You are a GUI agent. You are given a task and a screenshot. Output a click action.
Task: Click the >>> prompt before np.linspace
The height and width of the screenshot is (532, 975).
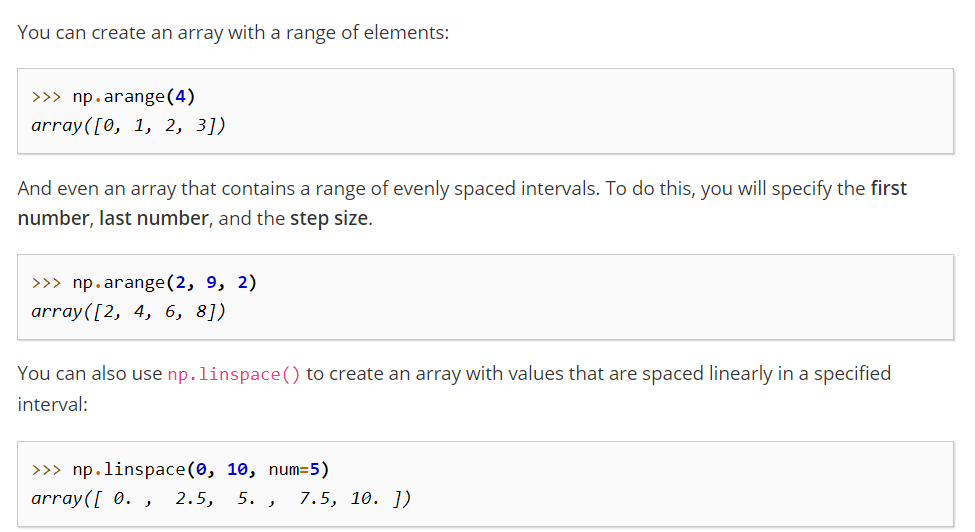click(x=47, y=470)
